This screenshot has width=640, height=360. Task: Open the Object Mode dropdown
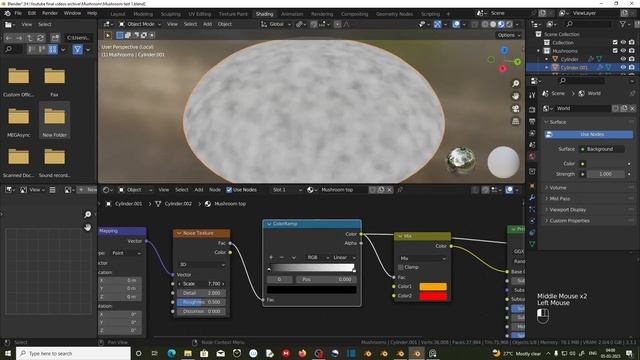(140, 24)
